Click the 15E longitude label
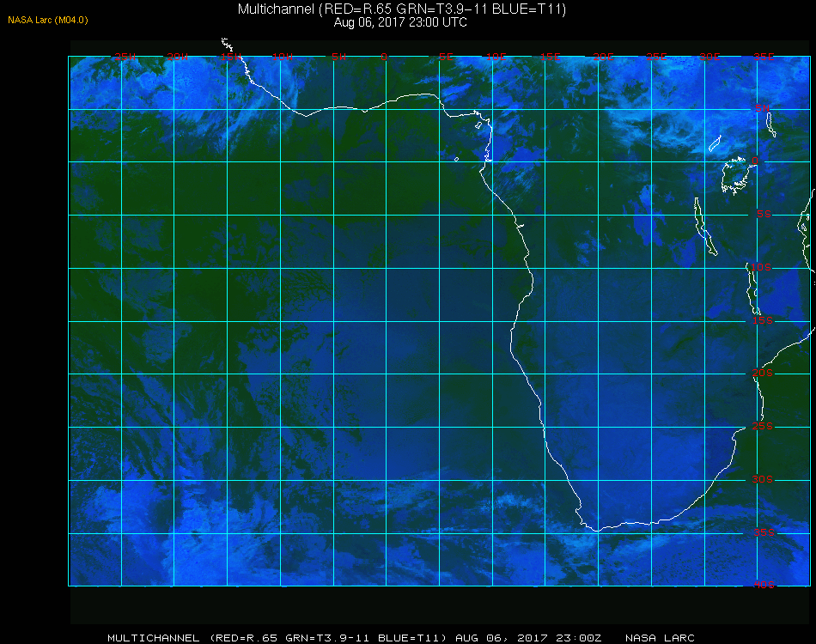This screenshot has width=816, height=644. pyautogui.click(x=550, y=57)
